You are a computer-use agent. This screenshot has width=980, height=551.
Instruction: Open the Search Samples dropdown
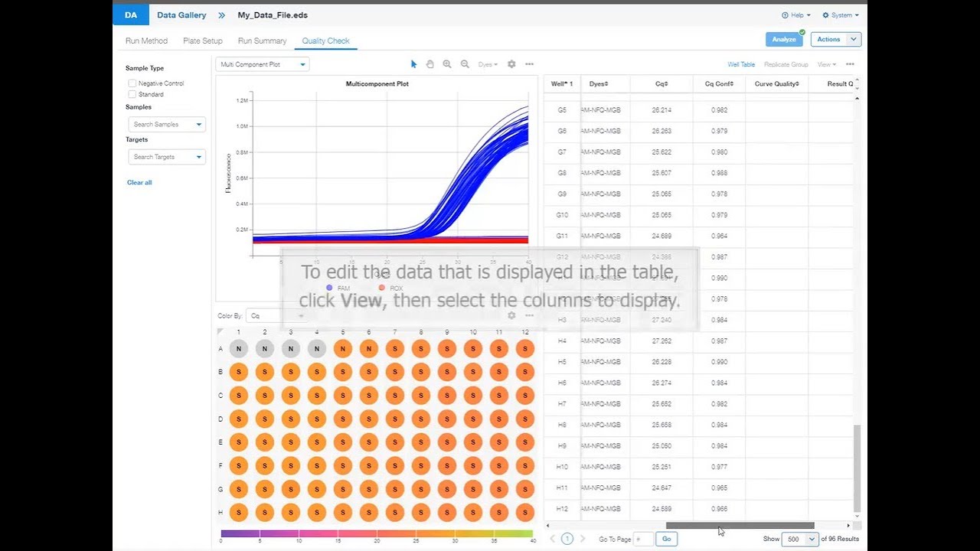pos(167,124)
